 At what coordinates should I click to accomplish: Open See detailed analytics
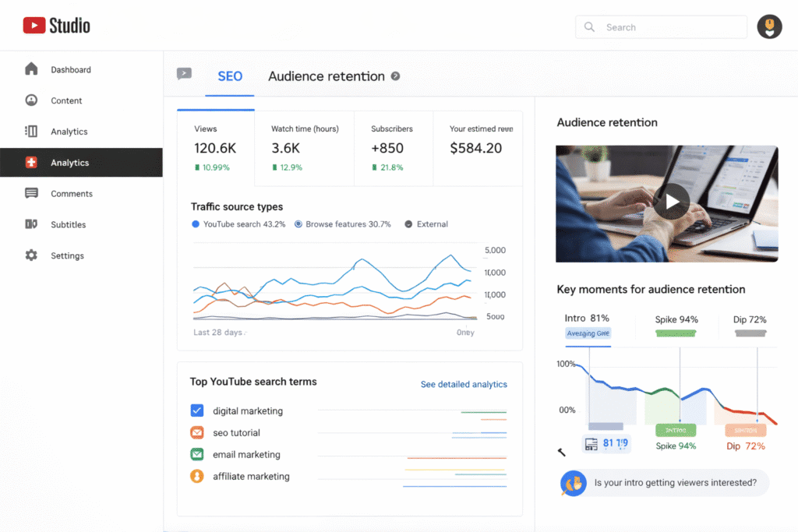click(x=464, y=384)
